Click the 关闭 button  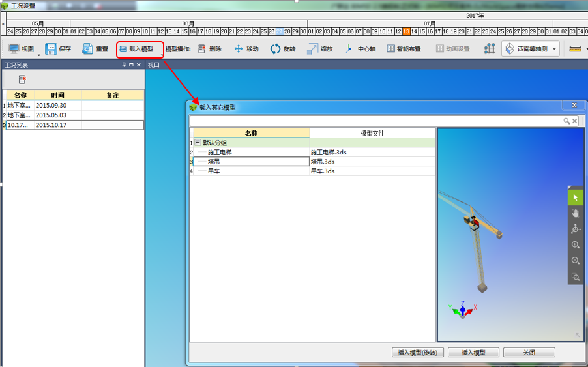click(529, 353)
